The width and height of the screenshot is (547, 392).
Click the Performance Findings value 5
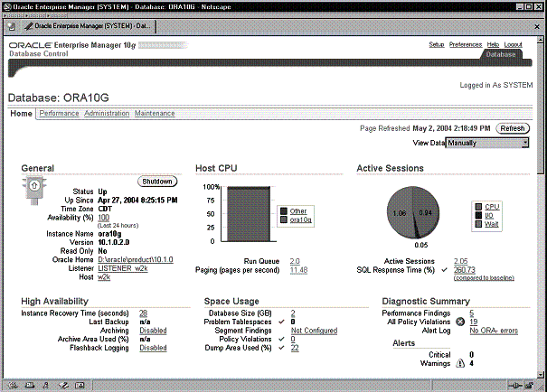[x=472, y=313]
